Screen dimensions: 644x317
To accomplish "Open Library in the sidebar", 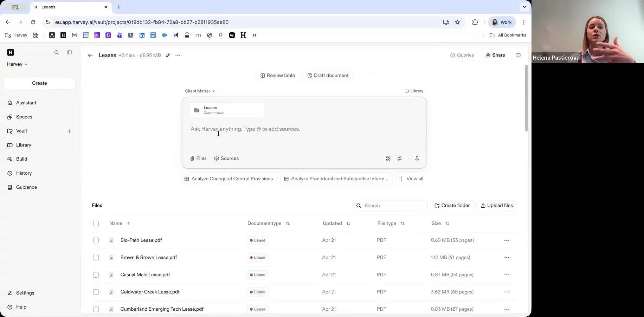I will tap(24, 145).
